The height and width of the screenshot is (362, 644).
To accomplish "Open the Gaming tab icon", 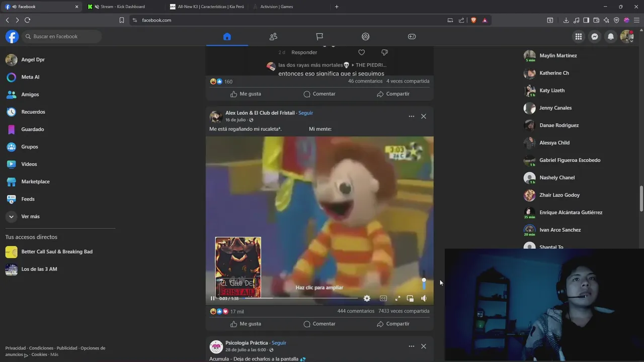I will point(412,37).
